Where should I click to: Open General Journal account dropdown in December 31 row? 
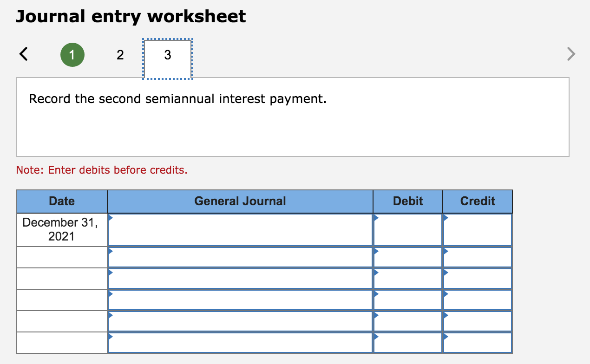[240, 230]
